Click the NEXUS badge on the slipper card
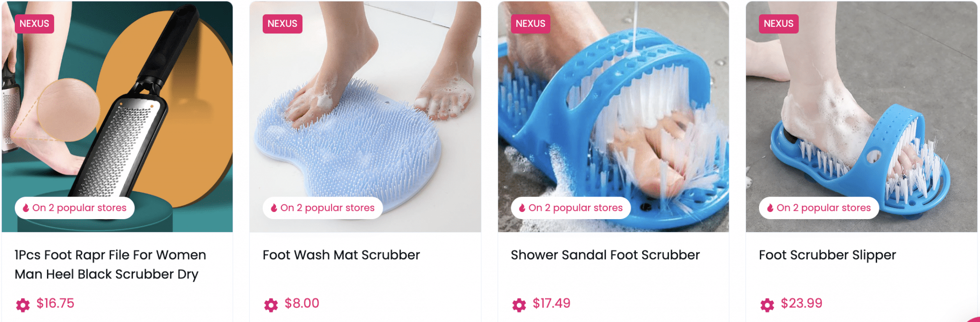Screen dimensions: 980x322 coord(779,23)
